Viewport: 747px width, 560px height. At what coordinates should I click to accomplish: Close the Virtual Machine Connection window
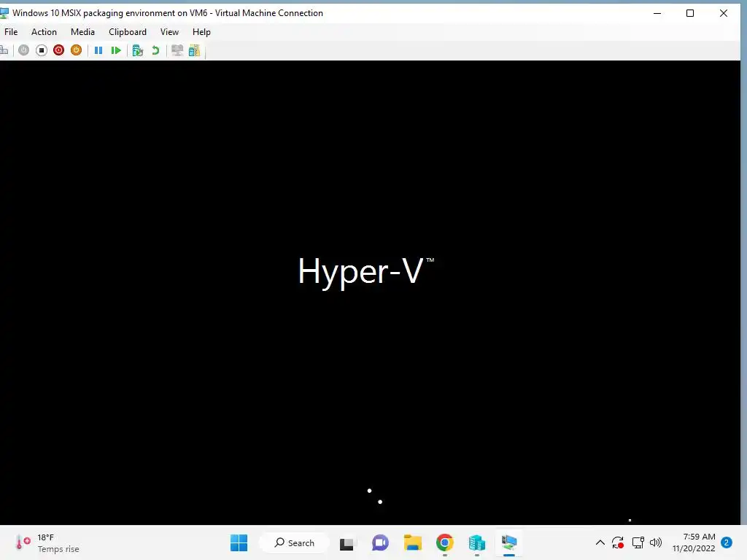[723, 13]
